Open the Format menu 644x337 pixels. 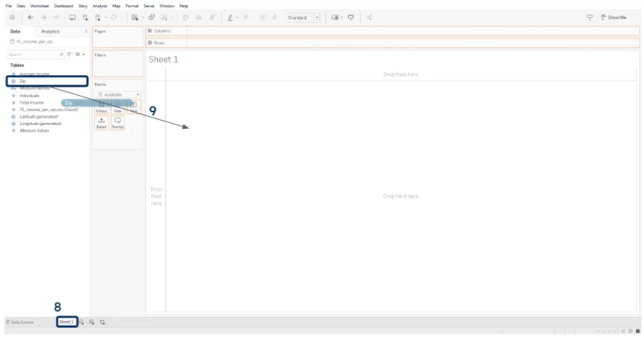tap(132, 6)
